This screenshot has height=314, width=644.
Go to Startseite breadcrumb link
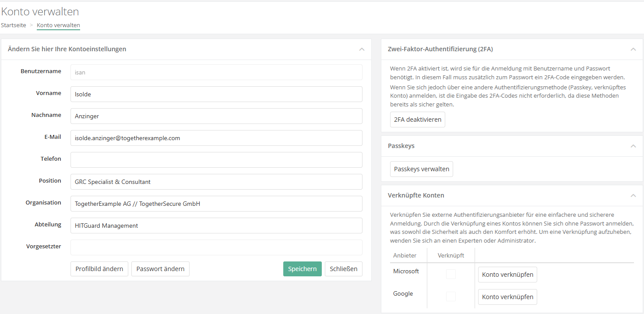(14, 25)
